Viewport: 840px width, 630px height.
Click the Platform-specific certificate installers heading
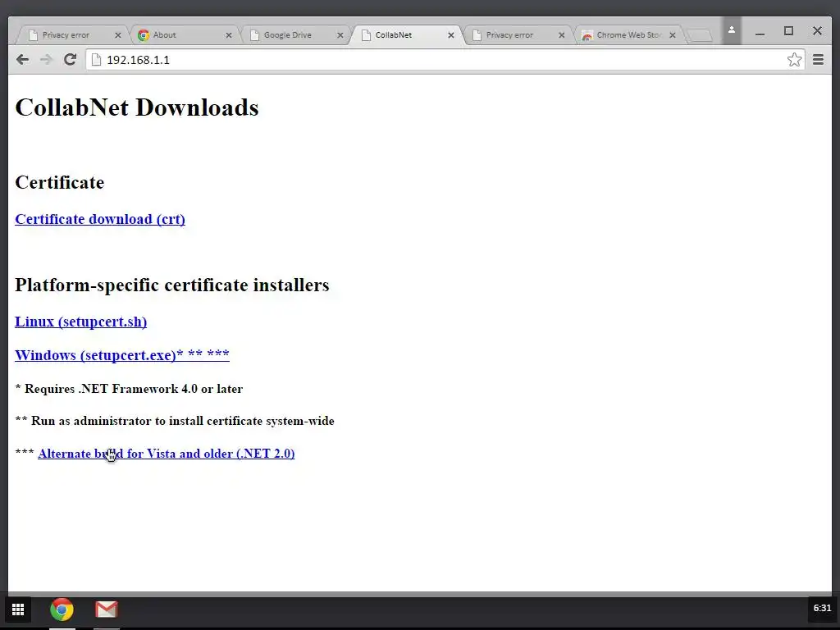172,285
